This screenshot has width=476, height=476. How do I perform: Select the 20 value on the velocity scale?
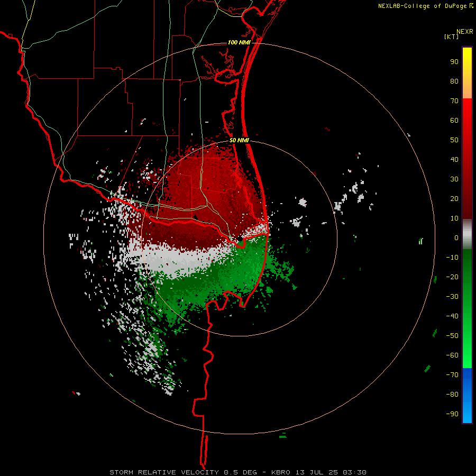click(454, 198)
